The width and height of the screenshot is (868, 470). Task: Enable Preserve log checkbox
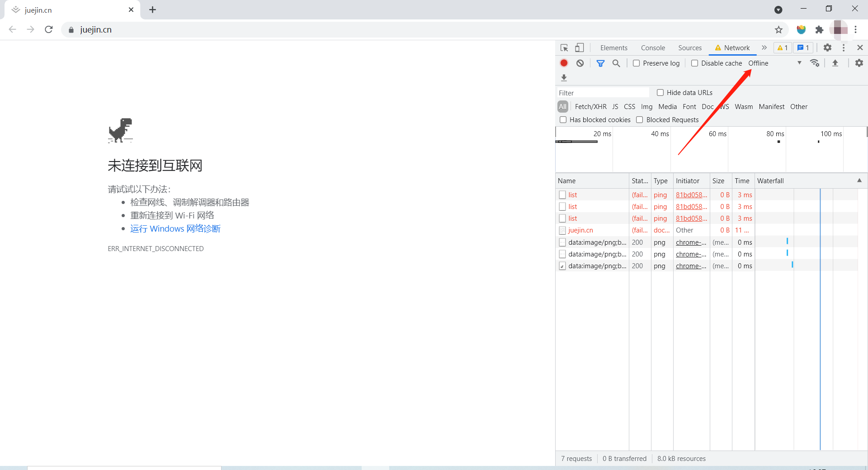click(x=636, y=63)
